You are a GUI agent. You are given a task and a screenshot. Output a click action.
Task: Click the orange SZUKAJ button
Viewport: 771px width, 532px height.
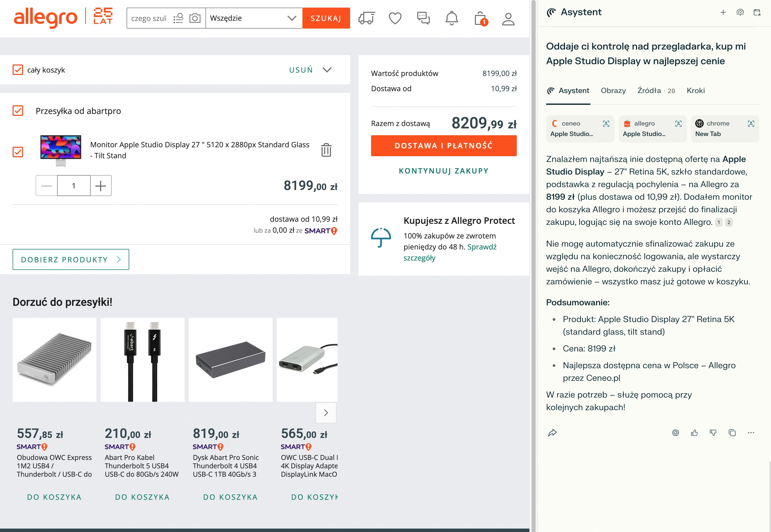coord(326,18)
